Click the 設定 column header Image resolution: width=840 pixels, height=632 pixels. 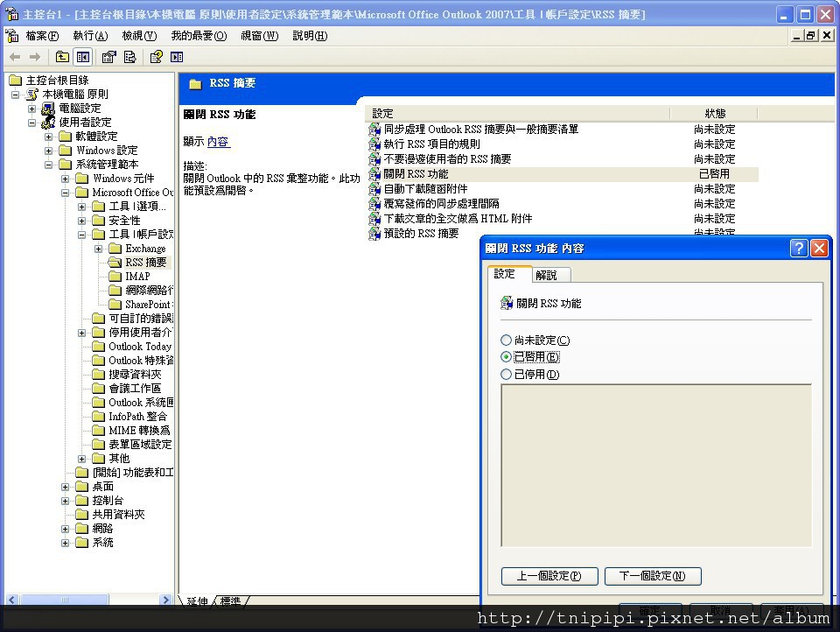tap(517, 113)
